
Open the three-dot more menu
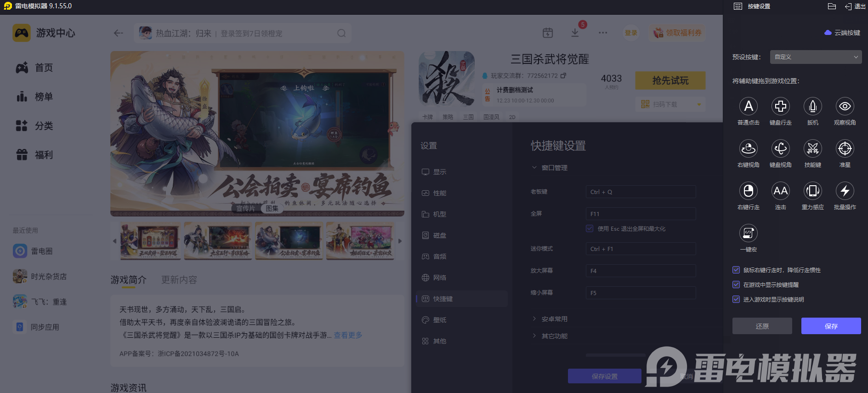click(603, 33)
